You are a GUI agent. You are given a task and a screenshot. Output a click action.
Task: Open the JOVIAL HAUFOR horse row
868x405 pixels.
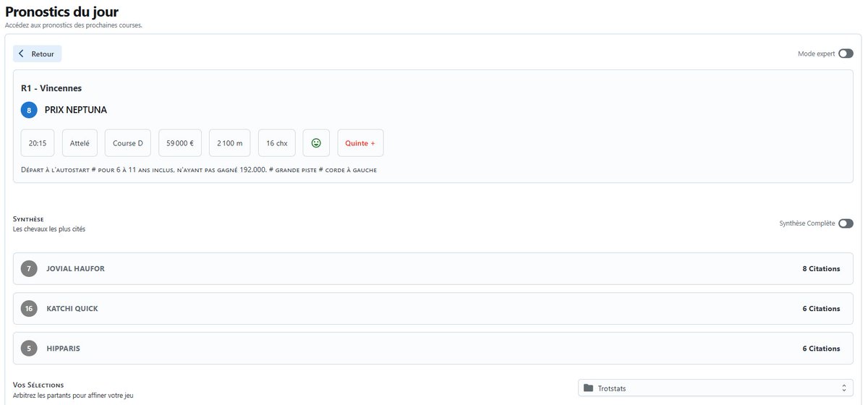coord(433,268)
